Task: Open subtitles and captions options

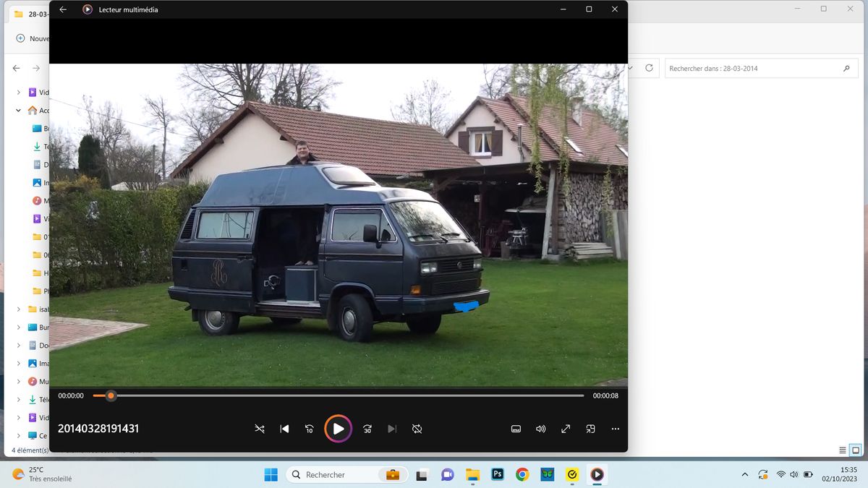Action: (x=516, y=429)
